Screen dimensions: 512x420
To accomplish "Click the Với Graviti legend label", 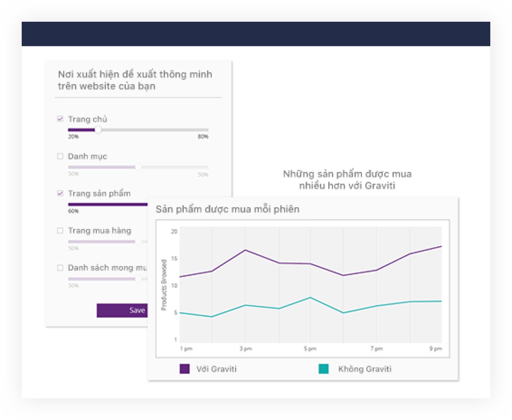I will (x=216, y=369).
